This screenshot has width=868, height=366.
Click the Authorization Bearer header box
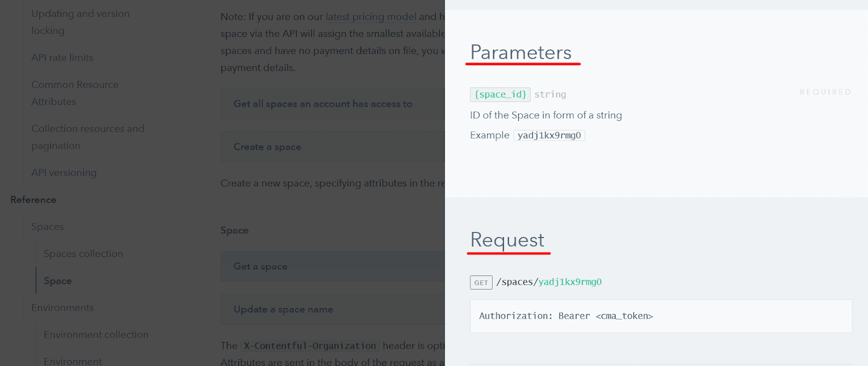(x=661, y=316)
